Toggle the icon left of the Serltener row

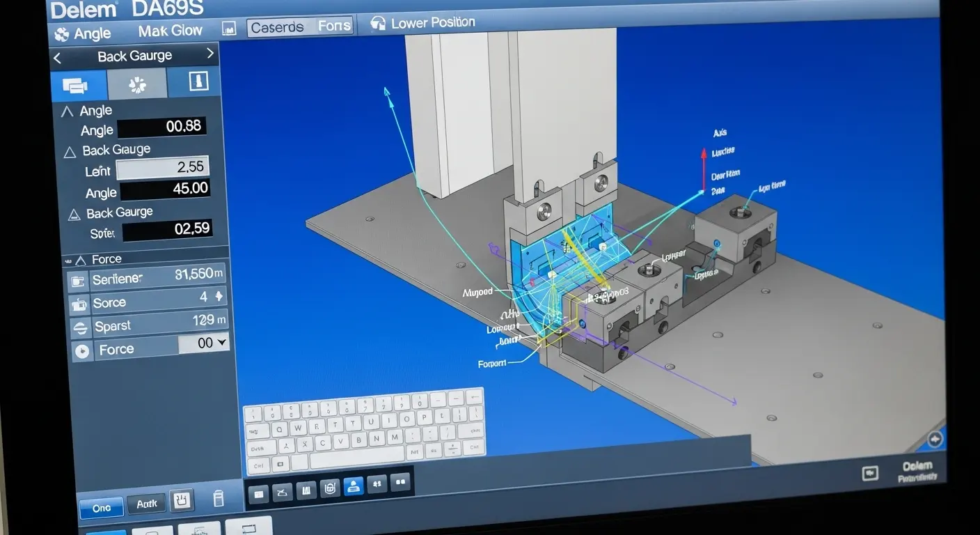click(77, 281)
